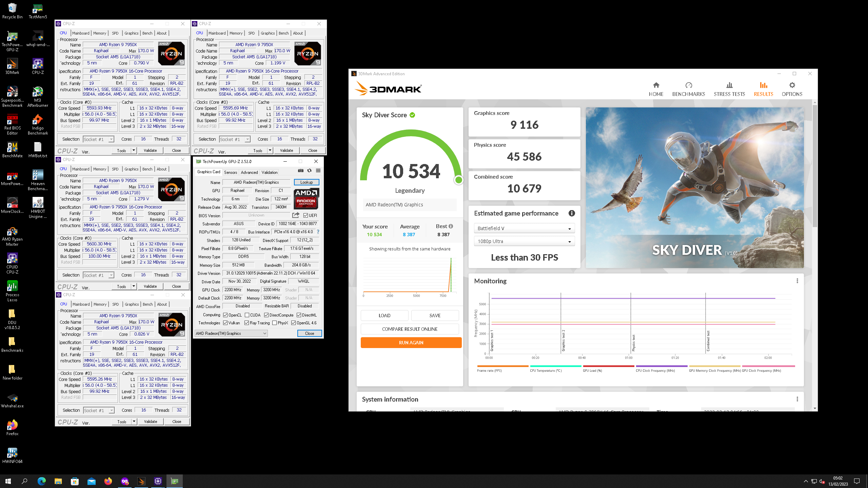Click the GPU-Z BIOS share/export icon

[x=296, y=215]
